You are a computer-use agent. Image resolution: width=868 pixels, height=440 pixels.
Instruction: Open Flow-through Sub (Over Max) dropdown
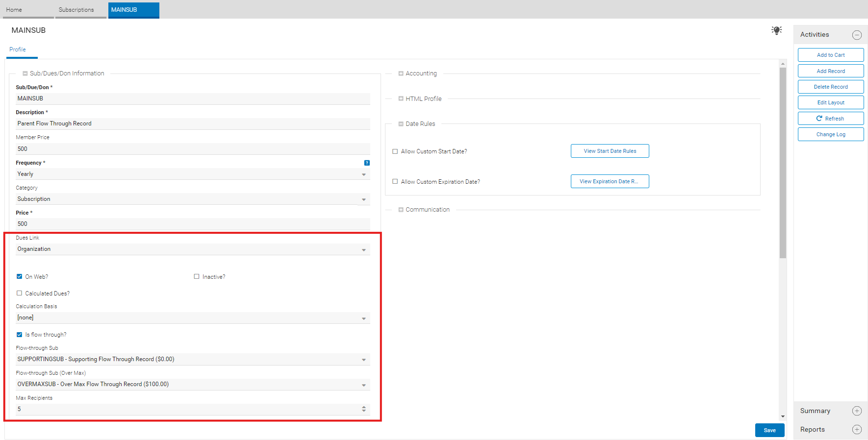[x=193, y=385]
